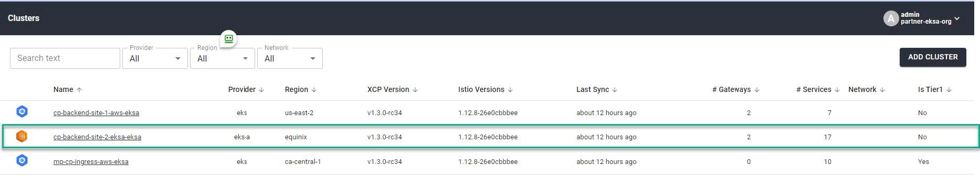Sort clusters by # Gateways arrow

click(x=757, y=90)
